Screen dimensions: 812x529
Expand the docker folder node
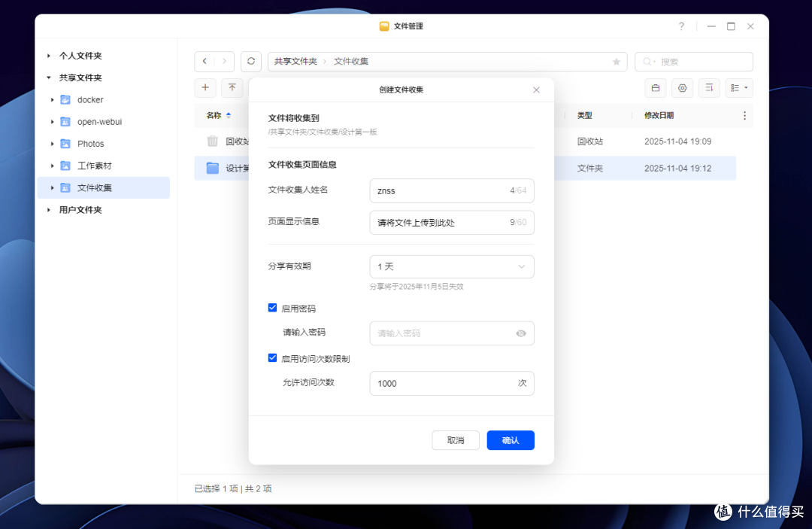point(53,99)
